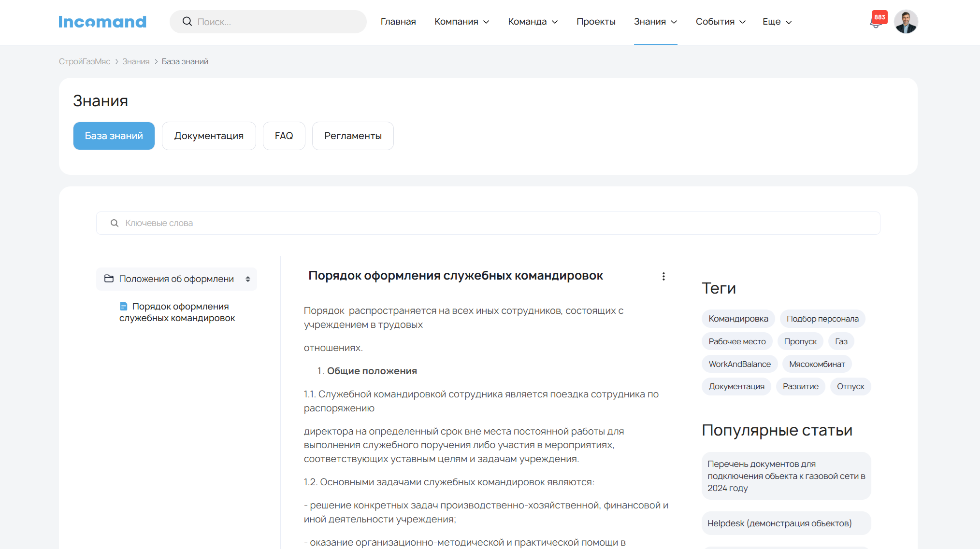Click the document icon for Порядок оформления

coord(124,306)
